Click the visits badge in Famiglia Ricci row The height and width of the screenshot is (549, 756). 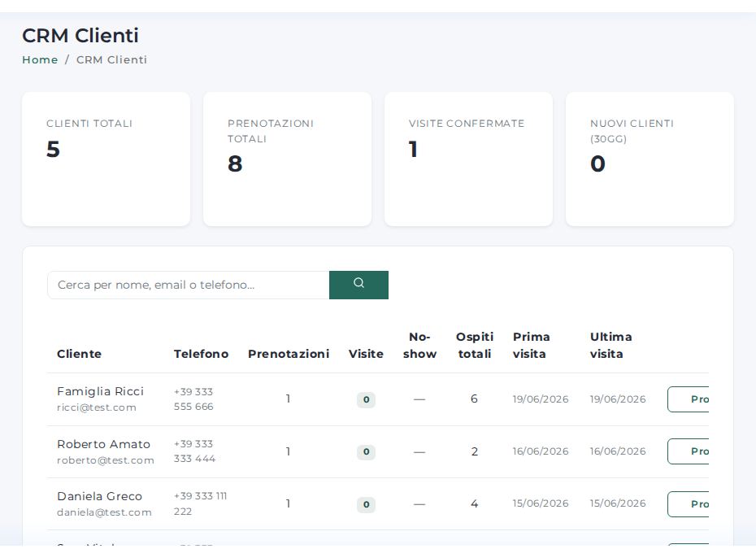point(366,399)
